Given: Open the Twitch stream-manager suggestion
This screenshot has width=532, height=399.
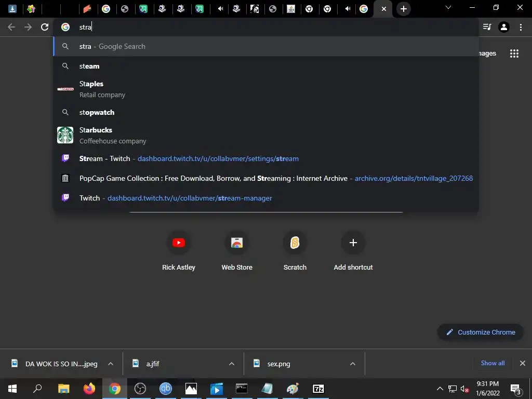Looking at the screenshot, I should coord(265,198).
